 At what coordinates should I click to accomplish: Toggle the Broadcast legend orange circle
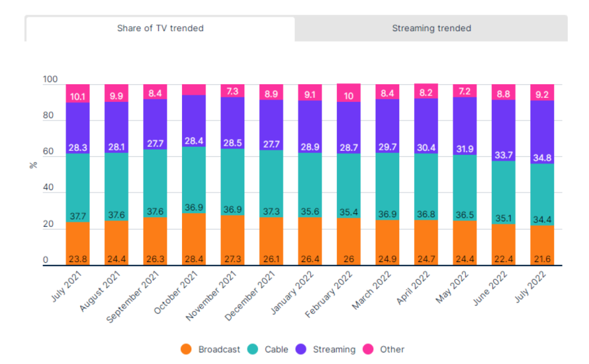[x=186, y=349]
